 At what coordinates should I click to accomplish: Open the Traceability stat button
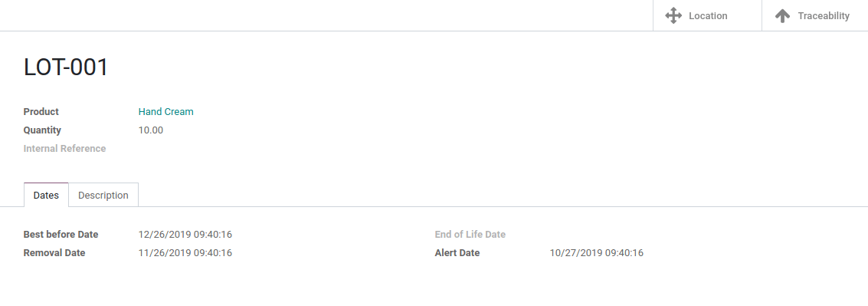click(815, 15)
